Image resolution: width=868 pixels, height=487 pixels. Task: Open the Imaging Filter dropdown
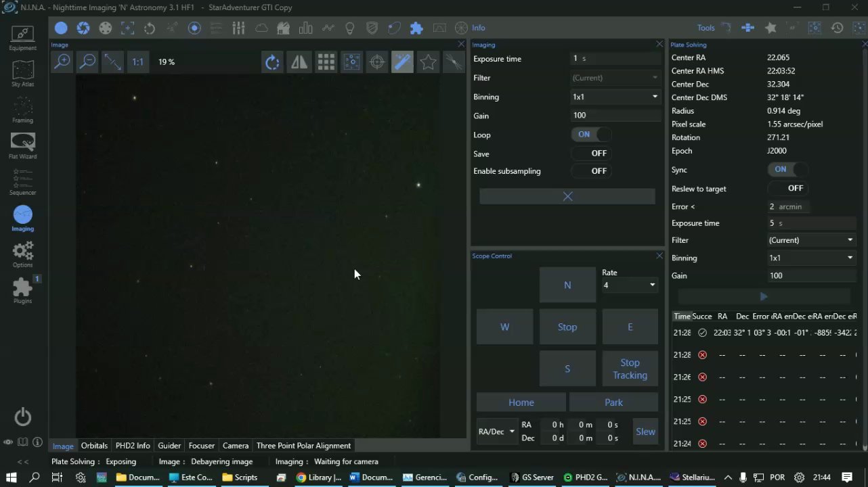coord(615,78)
